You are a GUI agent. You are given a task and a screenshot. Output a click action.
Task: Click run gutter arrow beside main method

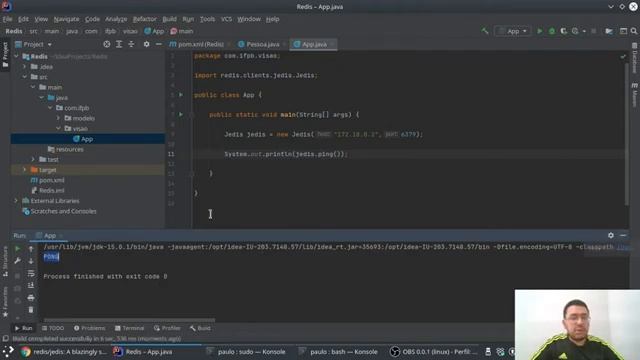[181, 114]
